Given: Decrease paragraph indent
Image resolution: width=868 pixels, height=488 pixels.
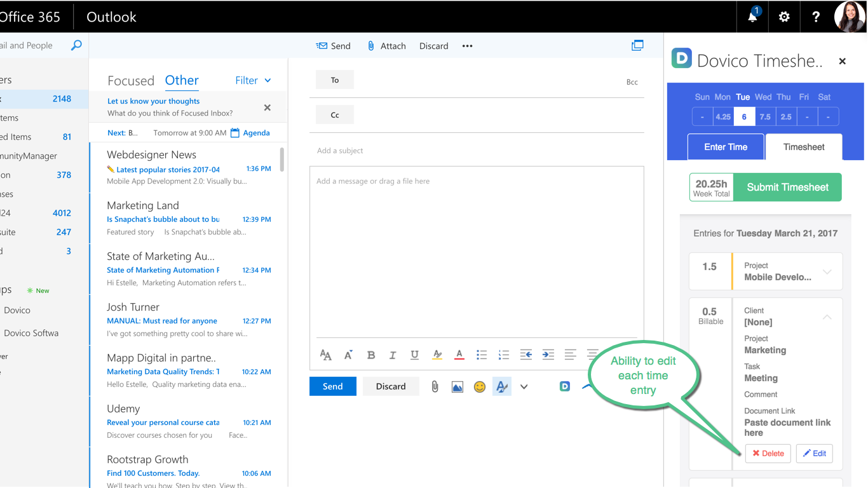Looking at the screenshot, I should pos(526,355).
